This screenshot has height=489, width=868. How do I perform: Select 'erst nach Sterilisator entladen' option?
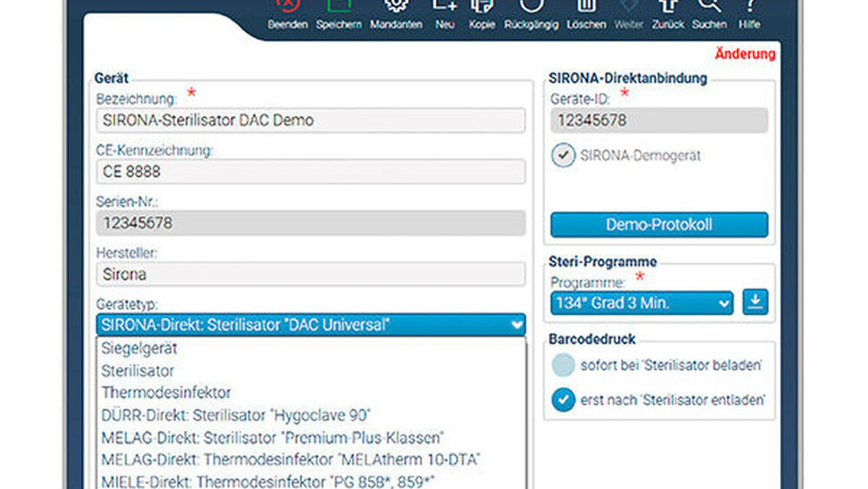click(x=562, y=399)
